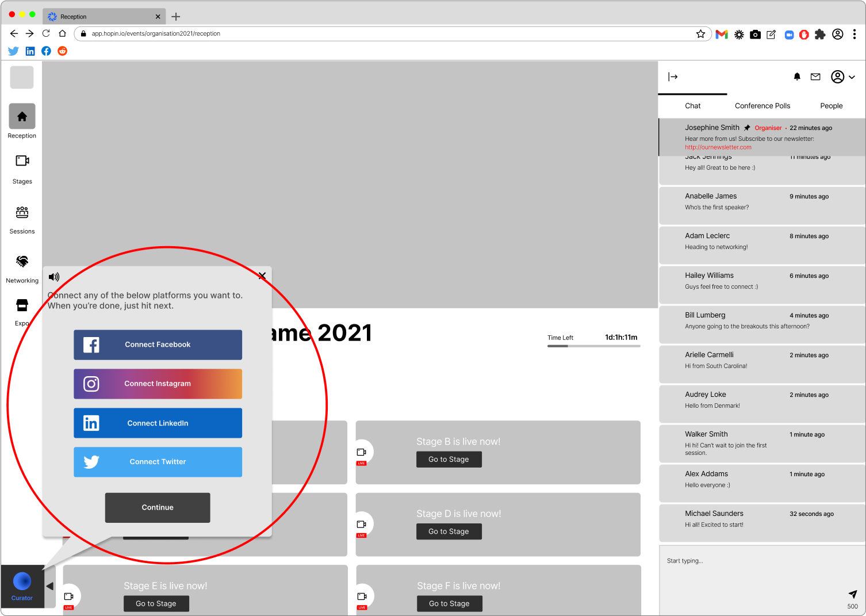Close the connect platforms popup

262,276
